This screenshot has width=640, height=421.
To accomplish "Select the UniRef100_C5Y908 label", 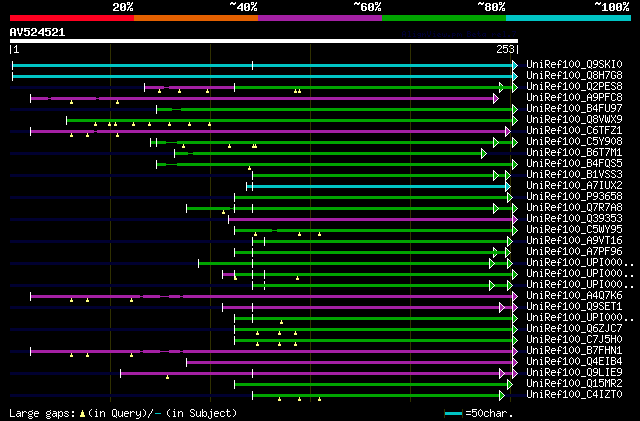I will pos(574,142).
